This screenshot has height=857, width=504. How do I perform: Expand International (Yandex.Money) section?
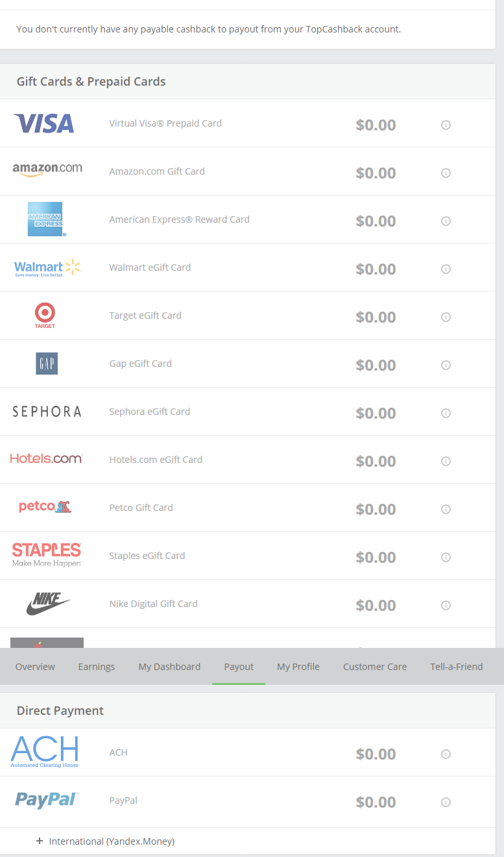pyautogui.click(x=106, y=841)
